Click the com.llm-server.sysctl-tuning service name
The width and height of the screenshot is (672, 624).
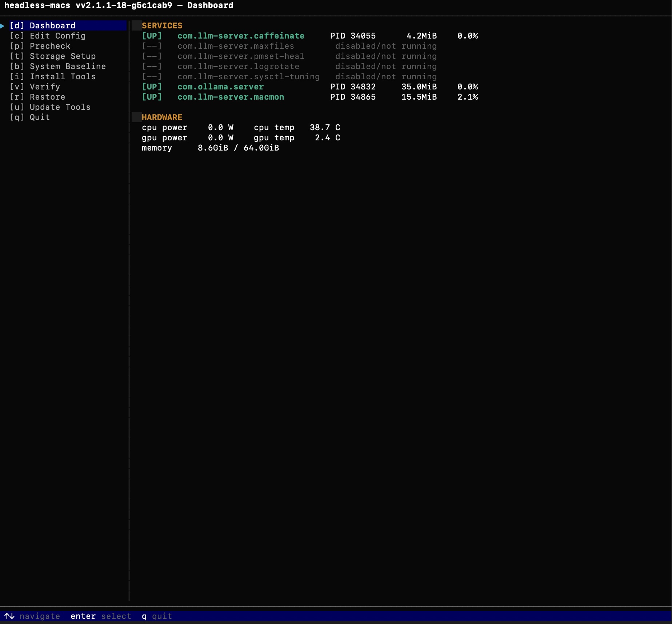click(249, 76)
